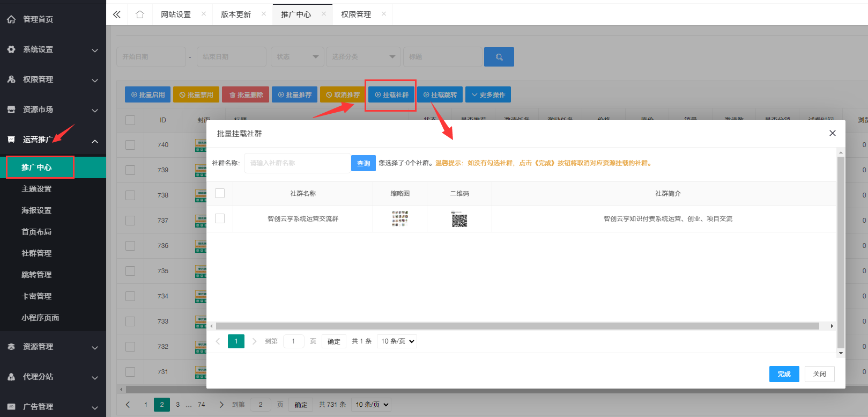Check the main table select-all checkbox
This screenshot has height=417, width=868.
[130, 120]
